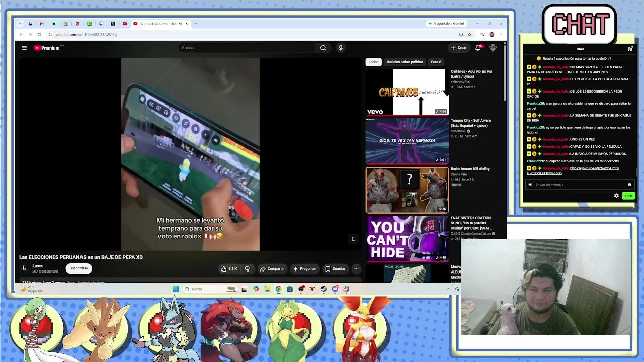Open the YouTube guide hamburger menu
This screenshot has height=362, width=644.
click(x=24, y=48)
